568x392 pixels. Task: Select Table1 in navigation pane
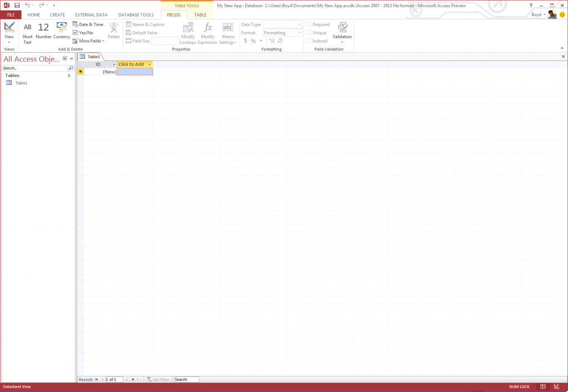point(21,83)
